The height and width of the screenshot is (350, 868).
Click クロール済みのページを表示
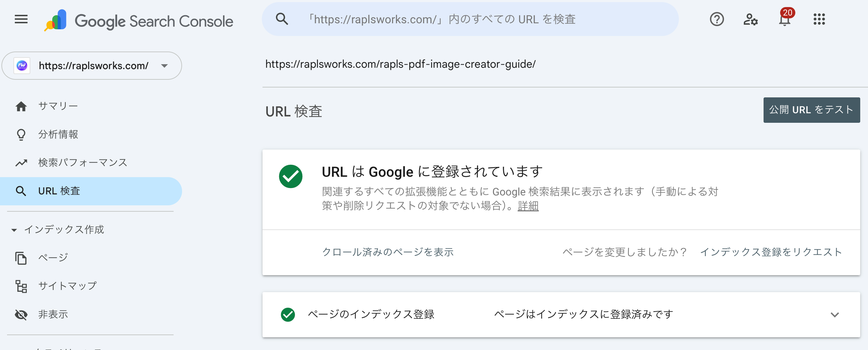click(388, 252)
